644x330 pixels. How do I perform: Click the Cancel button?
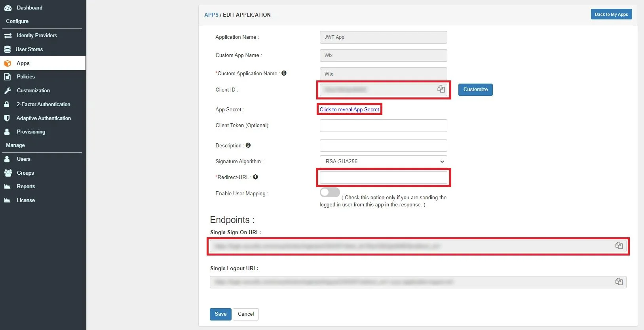pos(246,314)
